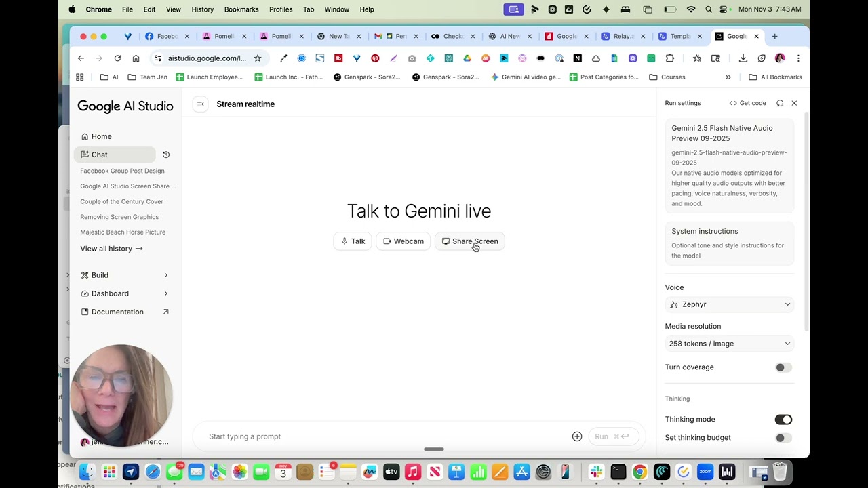The image size is (868, 488).
Task: Open Gemini AI video bookmark
Action: (x=526, y=77)
